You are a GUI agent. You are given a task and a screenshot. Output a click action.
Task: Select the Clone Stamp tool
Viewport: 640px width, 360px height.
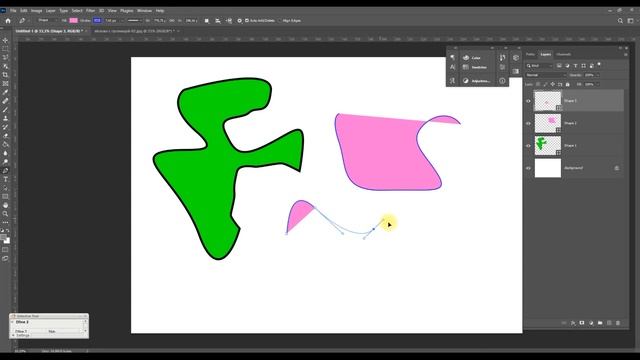coord(5,118)
